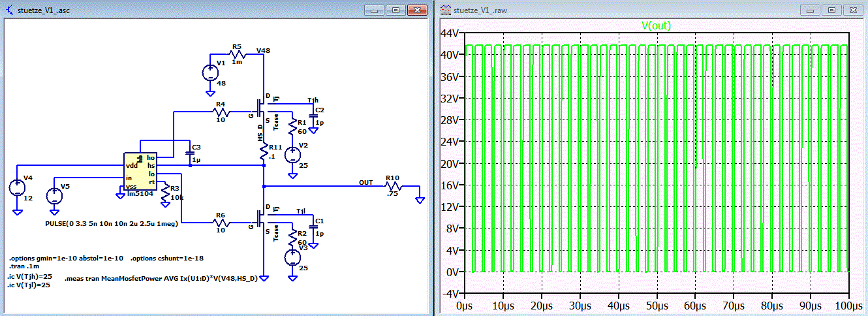The image size is (868, 316).
Task: Click the .ic V(Tjl)=25 directive
Action: [x=29, y=285]
